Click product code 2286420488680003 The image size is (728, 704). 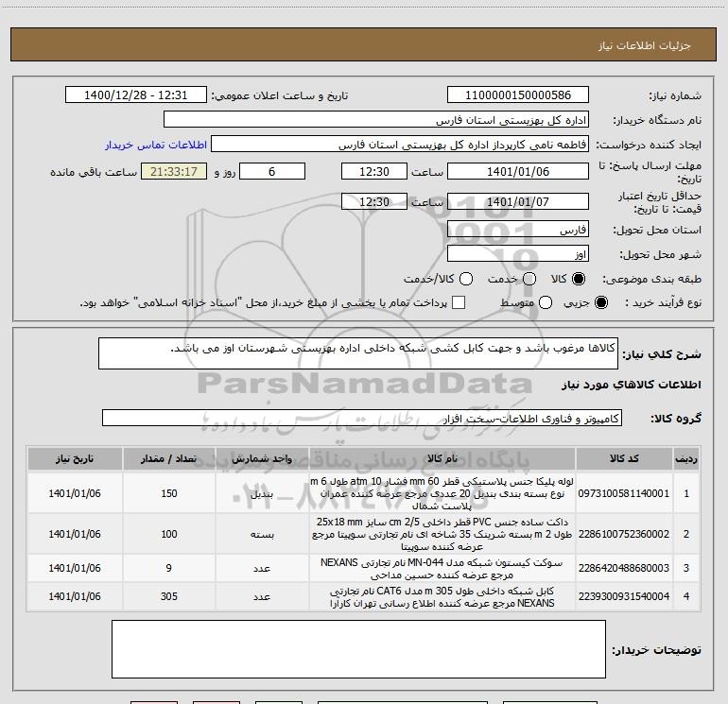[624, 568]
